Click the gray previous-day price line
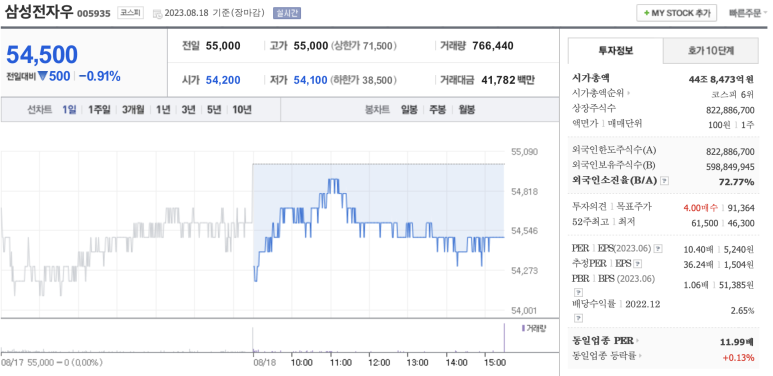The width and height of the screenshot is (773, 376). click(x=127, y=251)
